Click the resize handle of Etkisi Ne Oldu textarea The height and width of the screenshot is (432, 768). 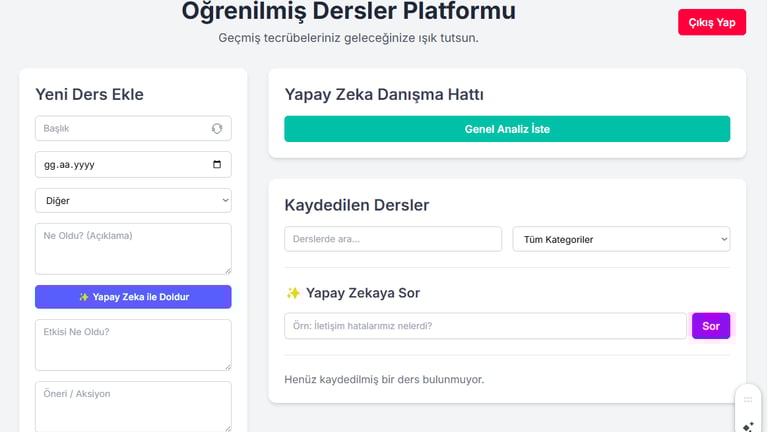(x=228, y=367)
